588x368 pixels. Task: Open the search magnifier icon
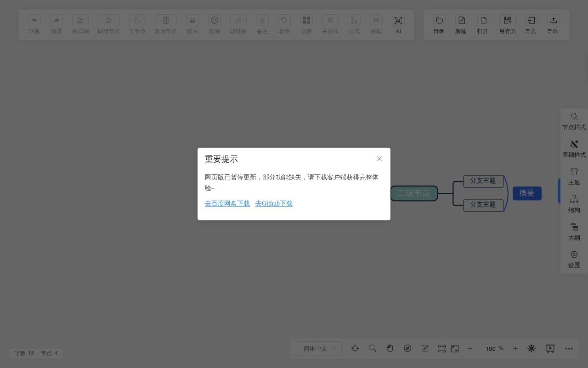[373, 349]
